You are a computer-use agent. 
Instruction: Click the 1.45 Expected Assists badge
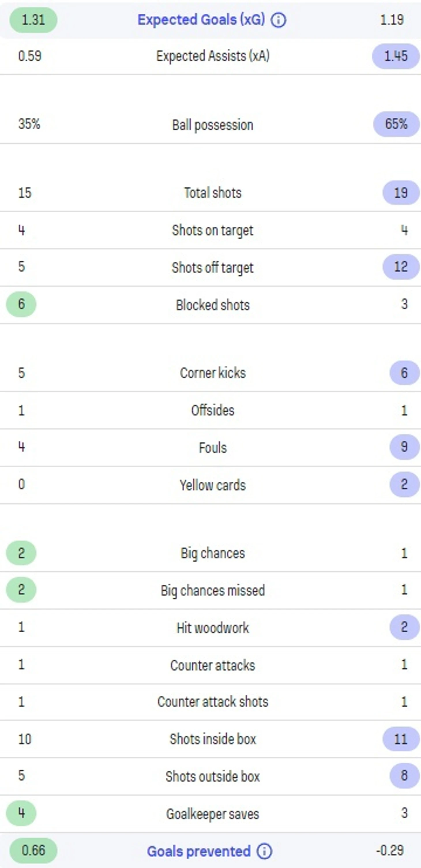click(396, 56)
